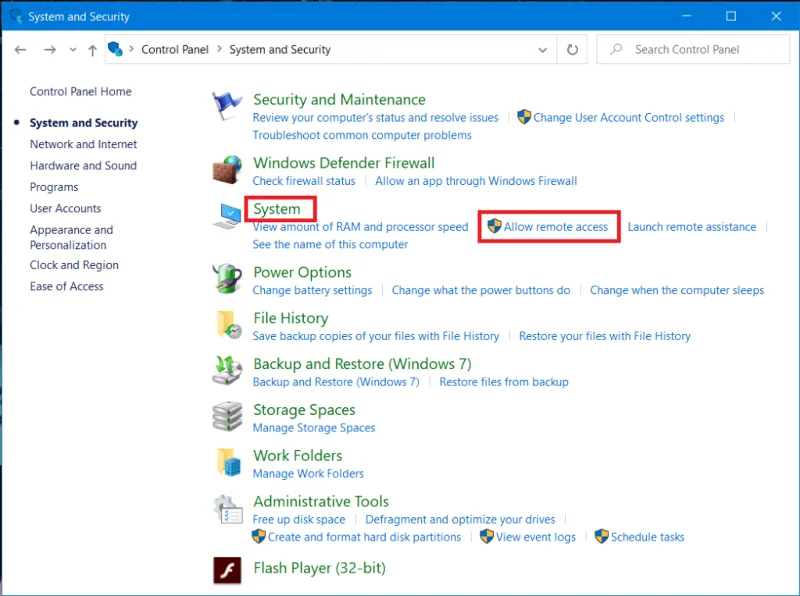Open recent locations dropdown arrow
Image resolution: width=800 pixels, height=596 pixels.
point(73,49)
